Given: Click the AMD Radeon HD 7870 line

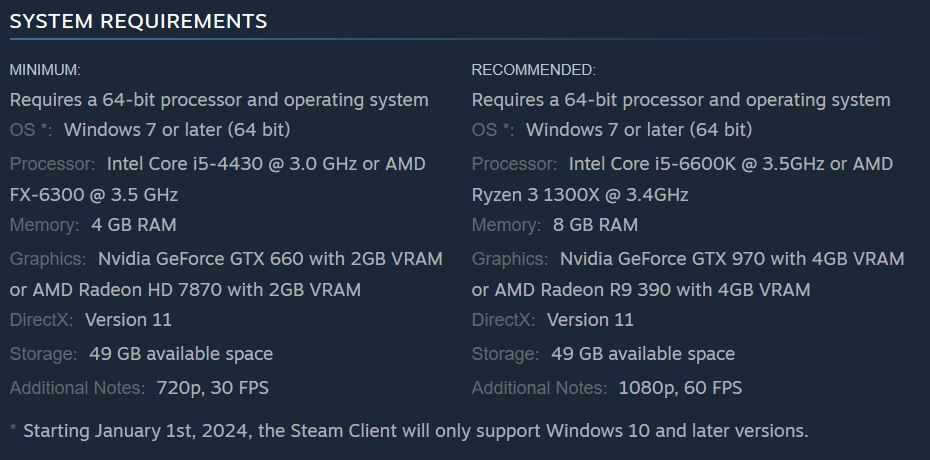Looking at the screenshot, I should pyautogui.click(x=185, y=290).
